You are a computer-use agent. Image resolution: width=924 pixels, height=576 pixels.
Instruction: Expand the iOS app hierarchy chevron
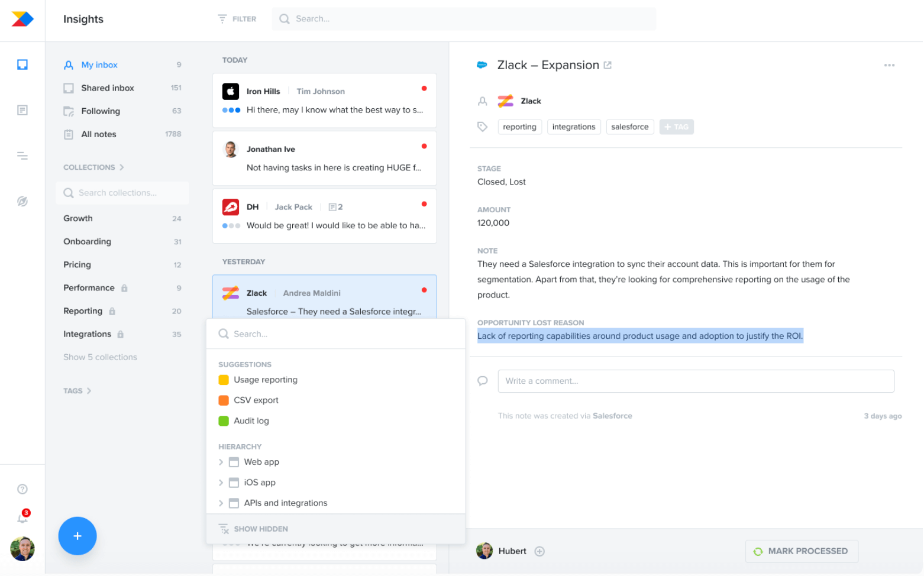[221, 483]
